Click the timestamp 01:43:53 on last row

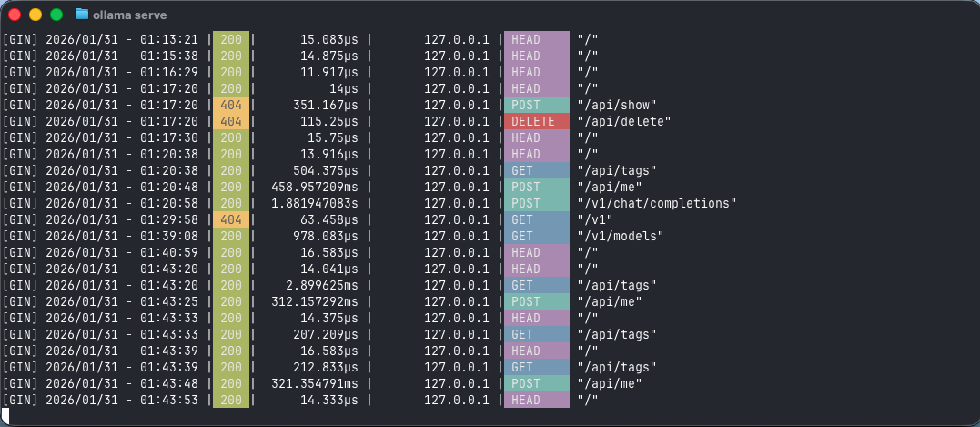coord(169,400)
